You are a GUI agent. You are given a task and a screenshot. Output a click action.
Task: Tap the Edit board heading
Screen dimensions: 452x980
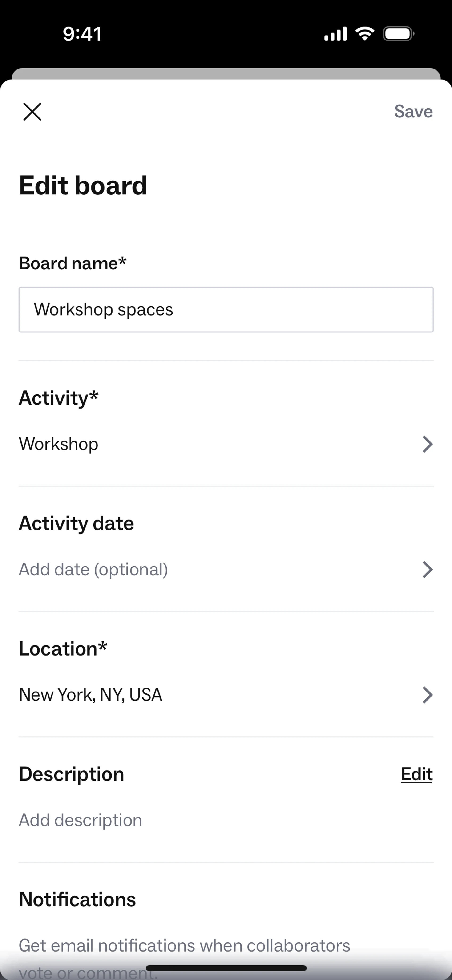(83, 186)
